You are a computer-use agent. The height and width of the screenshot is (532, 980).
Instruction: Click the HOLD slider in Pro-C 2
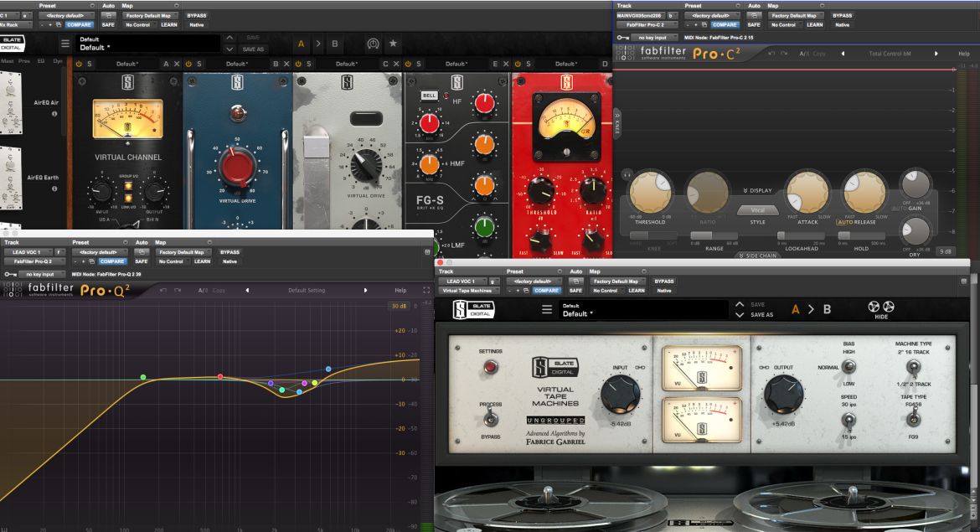[x=860, y=235]
